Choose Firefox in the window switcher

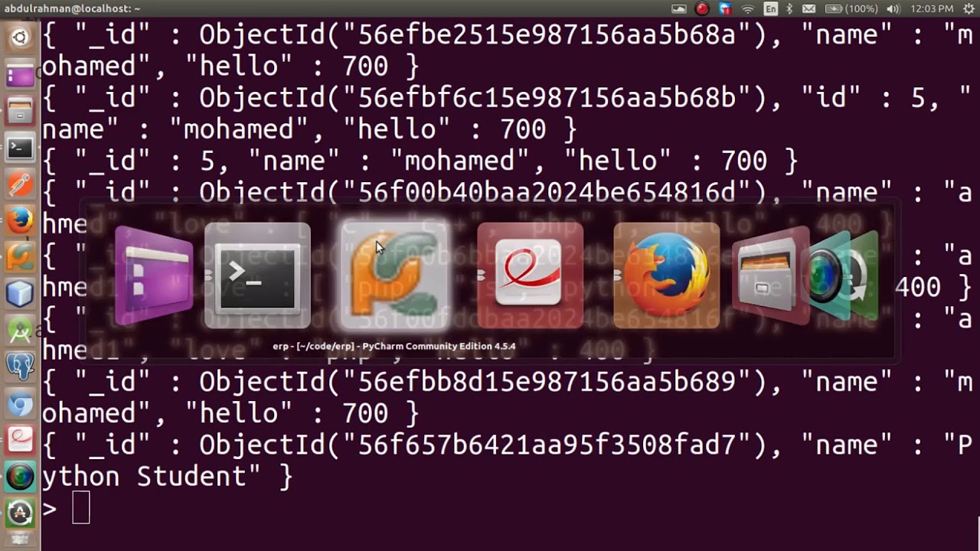[667, 275]
